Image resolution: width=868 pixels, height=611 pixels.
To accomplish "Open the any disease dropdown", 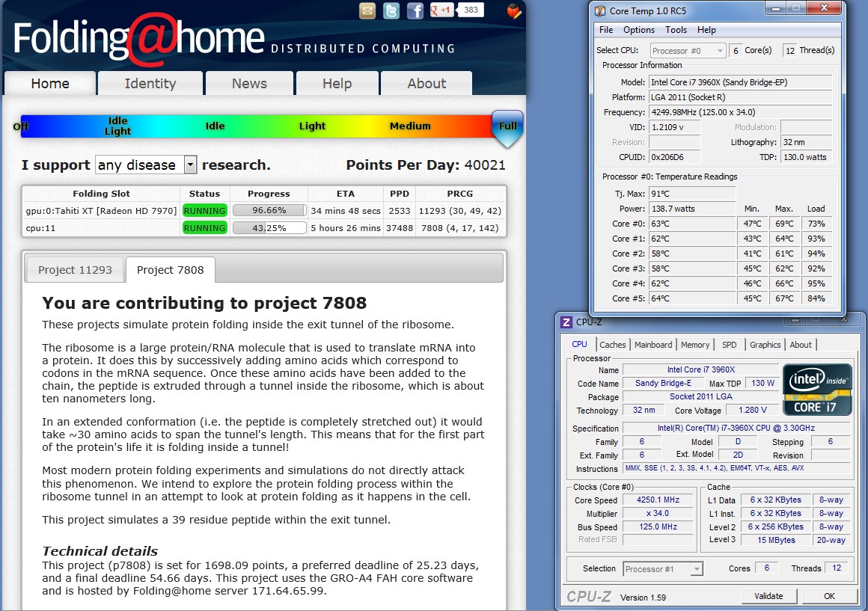I will (x=146, y=165).
